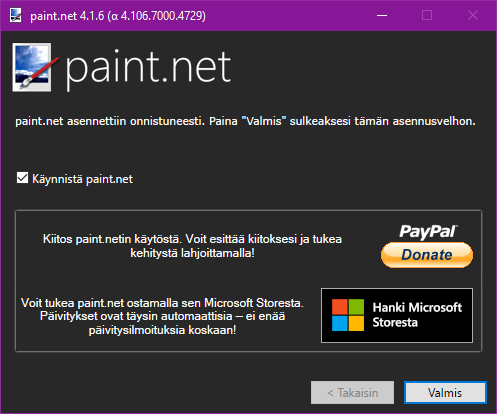The image size is (497, 414).
Task: Click the PayPal Donate button
Action: pos(427,255)
